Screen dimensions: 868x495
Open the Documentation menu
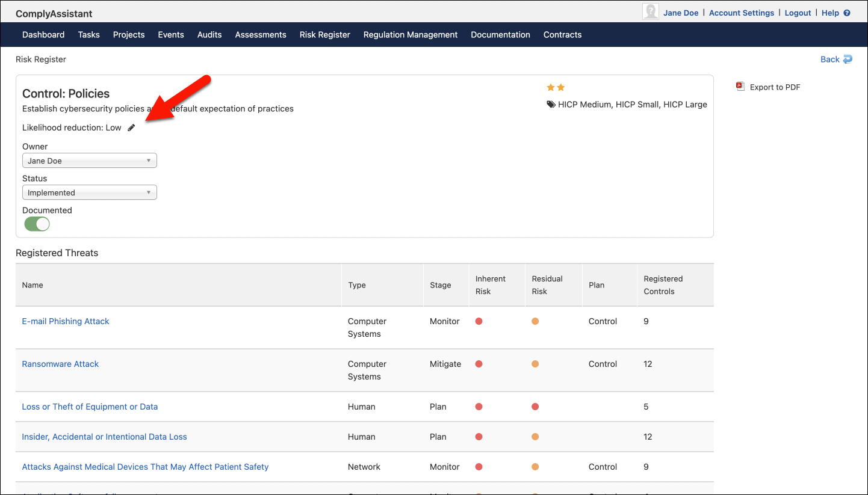[x=501, y=35]
